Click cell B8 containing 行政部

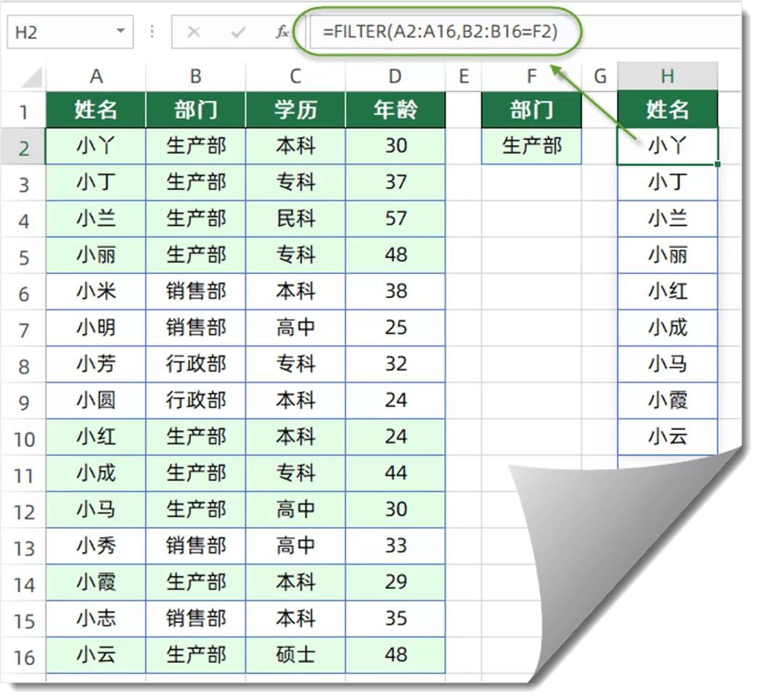pyautogui.click(x=196, y=364)
